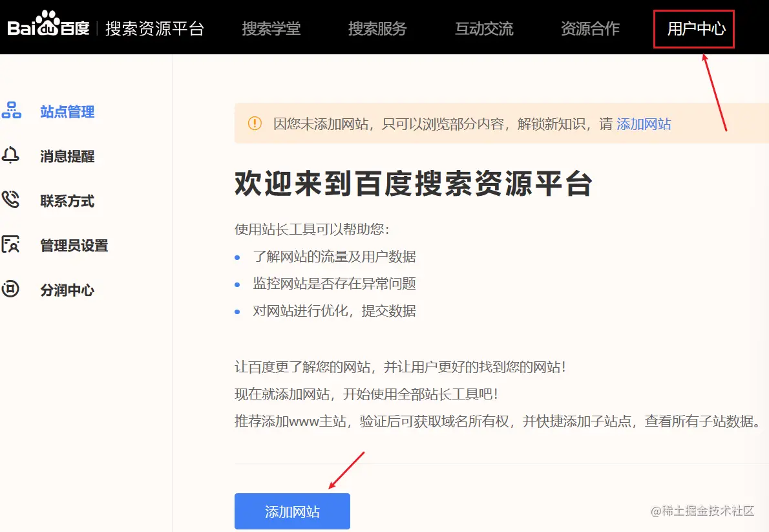
Task: Click the 搜索资源平台 header title
Action: click(x=154, y=28)
